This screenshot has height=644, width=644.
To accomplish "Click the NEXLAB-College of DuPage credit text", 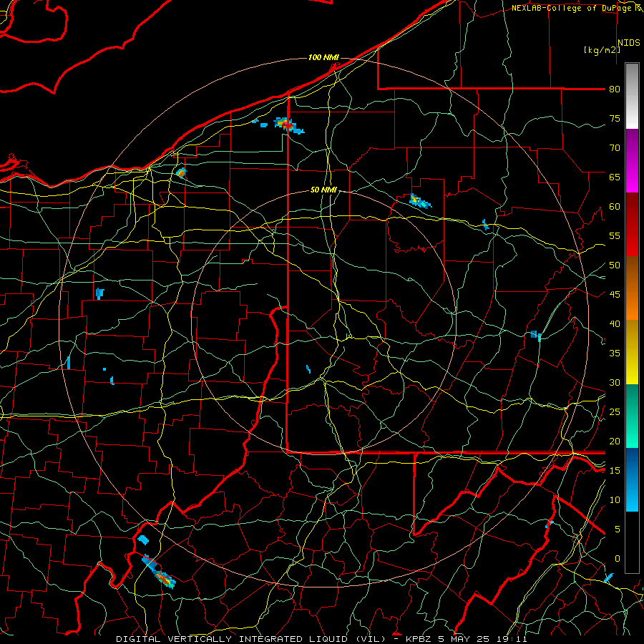I will pyautogui.click(x=575, y=8).
